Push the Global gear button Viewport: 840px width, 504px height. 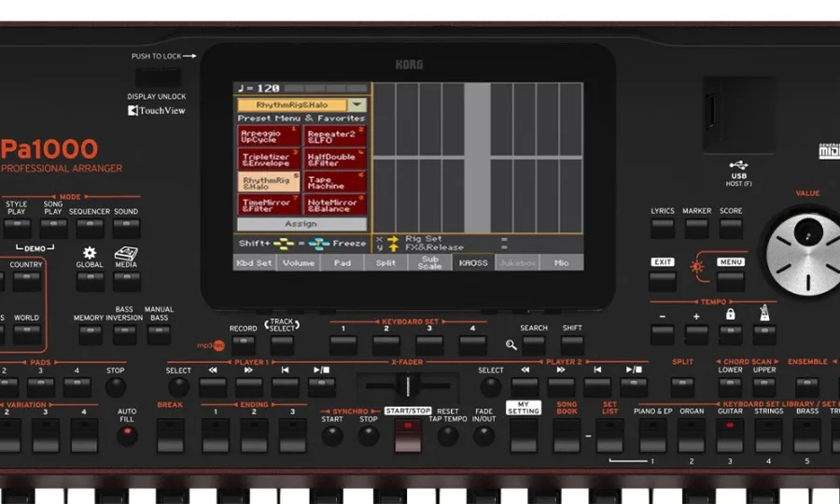90,281
